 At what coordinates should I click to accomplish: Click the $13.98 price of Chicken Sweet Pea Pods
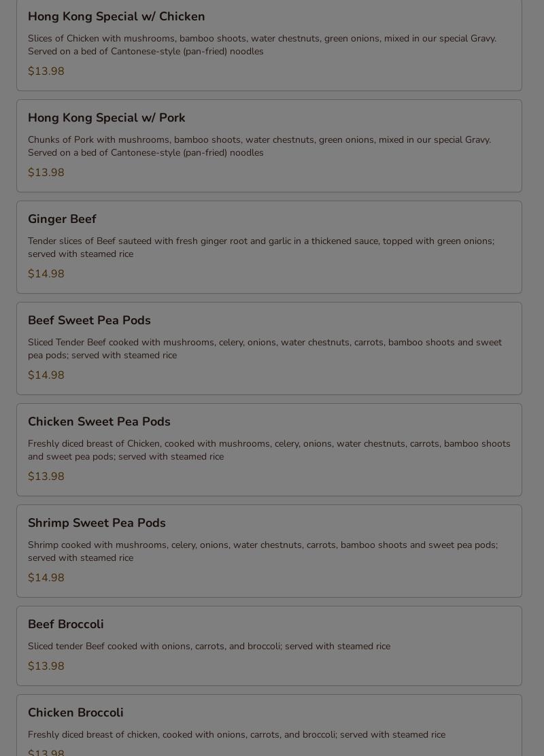pyautogui.click(x=46, y=477)
